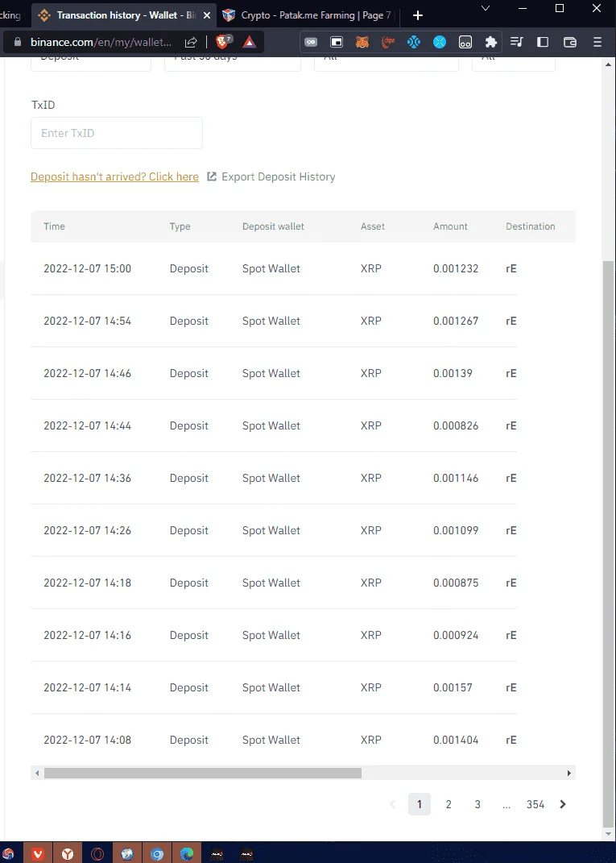616x863 pixels.
Task: Click the Brave Shields lion icon
Action: pyautogui.click(x=223, y=41)
